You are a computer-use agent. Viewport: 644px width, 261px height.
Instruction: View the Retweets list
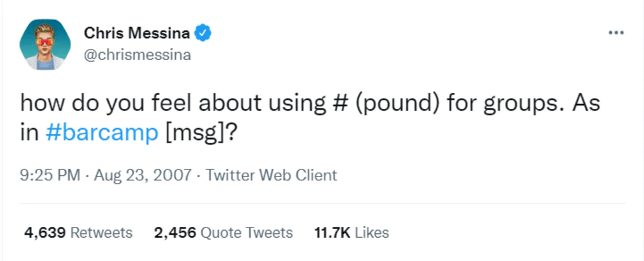[x=101, y=233]
